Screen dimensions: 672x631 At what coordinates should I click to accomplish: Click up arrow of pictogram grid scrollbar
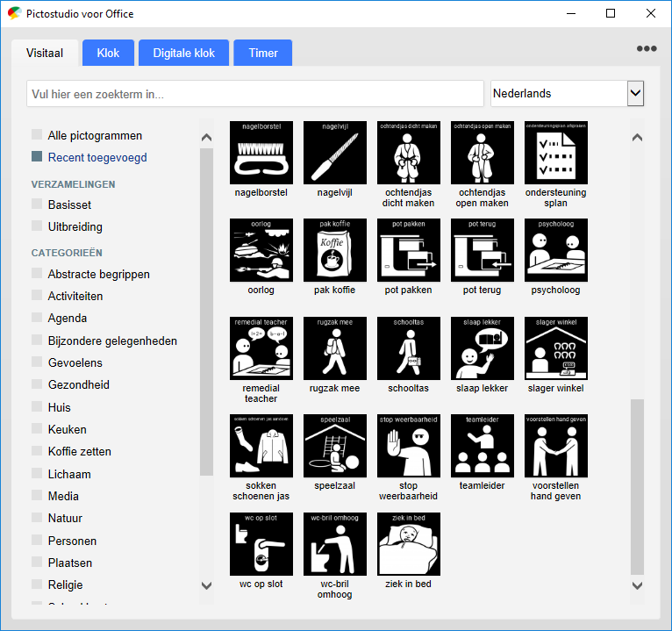tap(637, 138)
